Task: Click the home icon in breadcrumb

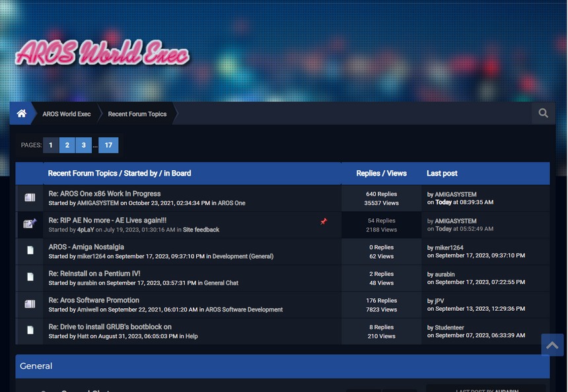Action: tap(22, 114)
